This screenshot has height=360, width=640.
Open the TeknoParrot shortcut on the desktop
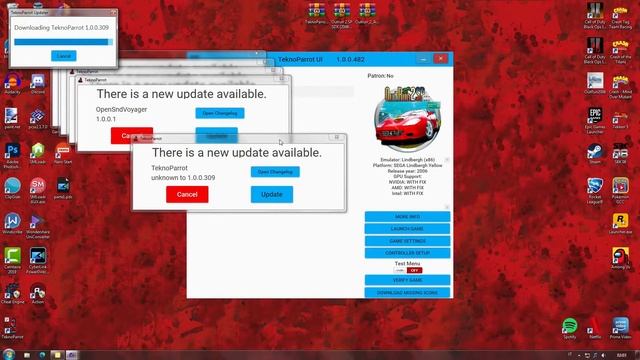pos(12,328)
